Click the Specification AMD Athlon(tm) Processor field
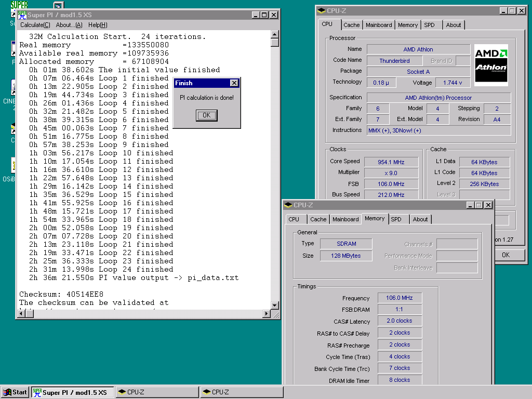Viewport: 532px width, 399px height. coord(438,98)
